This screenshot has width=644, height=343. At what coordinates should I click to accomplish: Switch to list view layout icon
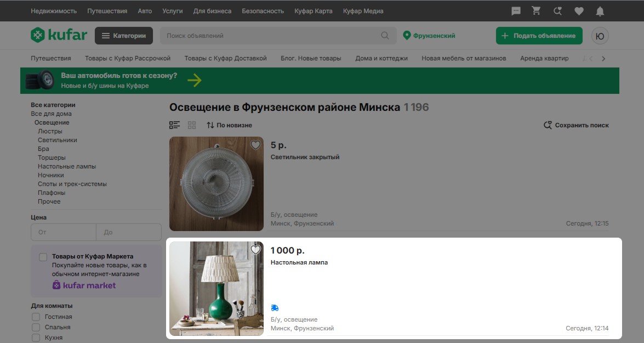click(x=174, y=125)
